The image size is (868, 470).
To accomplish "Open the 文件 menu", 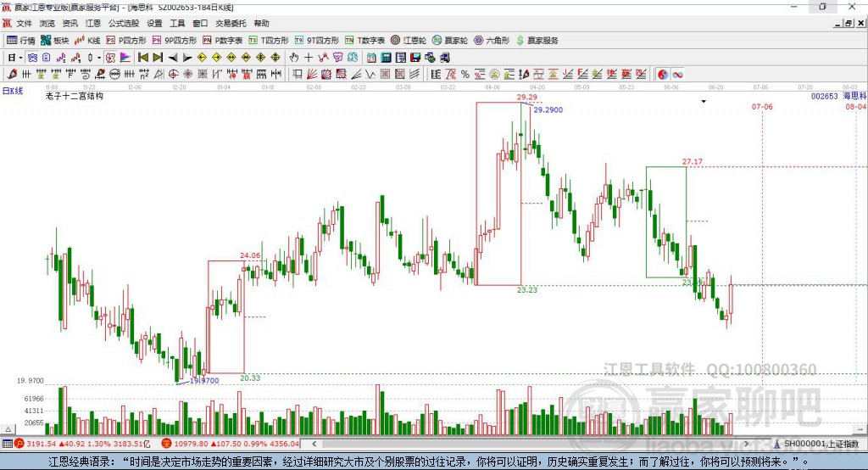I will (x=24, y=23).
